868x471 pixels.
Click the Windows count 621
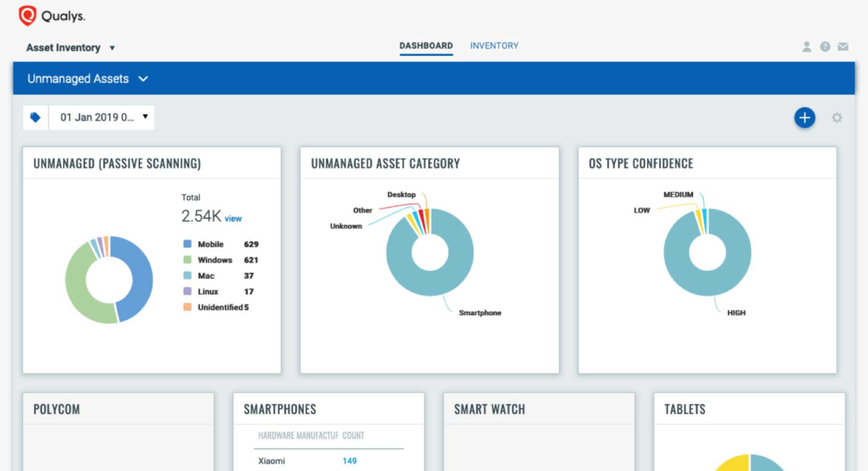[x=251, y=260]
